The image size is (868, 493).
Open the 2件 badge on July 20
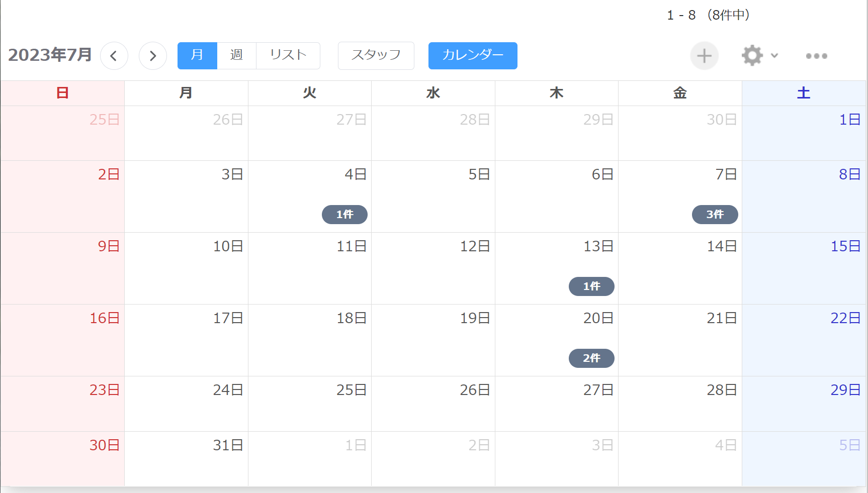(591, 358)
